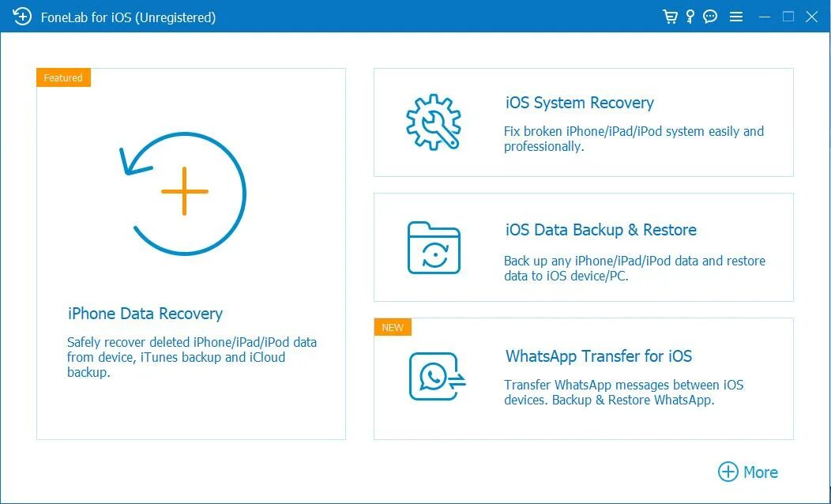This screenshot has height=504, width=831.
Task: Open iOS System Recovery title
Action: (x=580, y=103)
